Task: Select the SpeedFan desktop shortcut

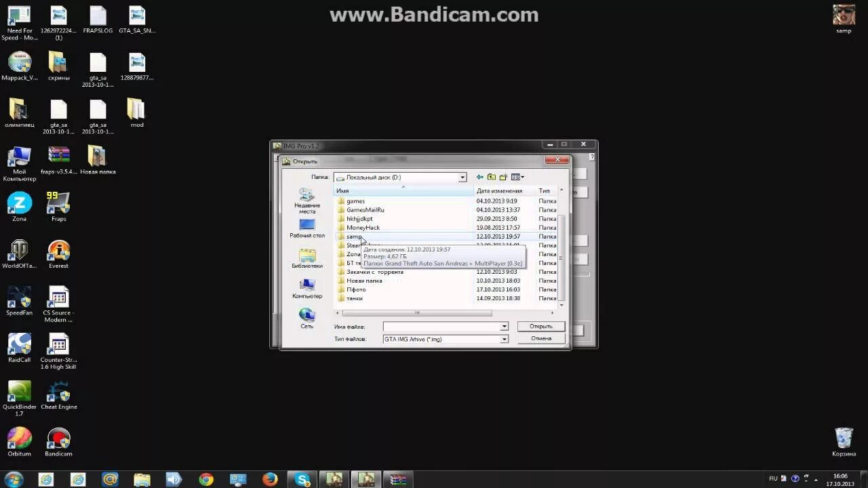Action: [x=20, y=302]
